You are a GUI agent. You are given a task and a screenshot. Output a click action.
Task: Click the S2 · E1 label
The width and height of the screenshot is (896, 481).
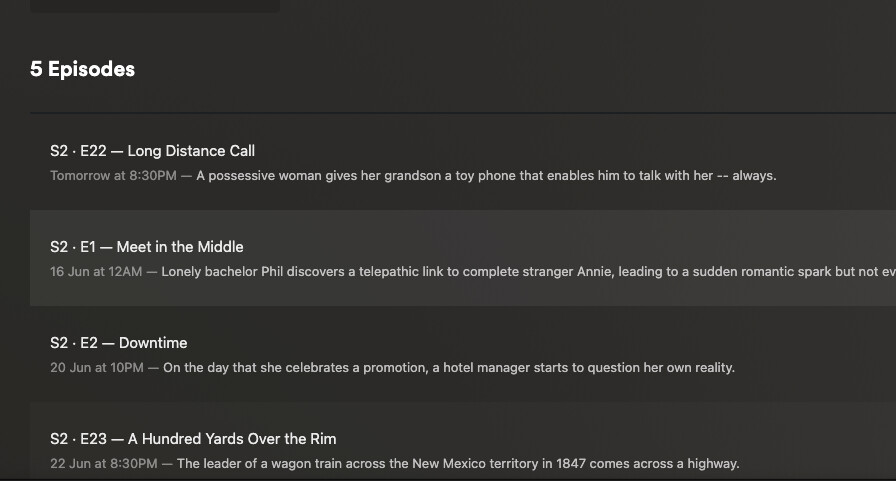[72, 247]
